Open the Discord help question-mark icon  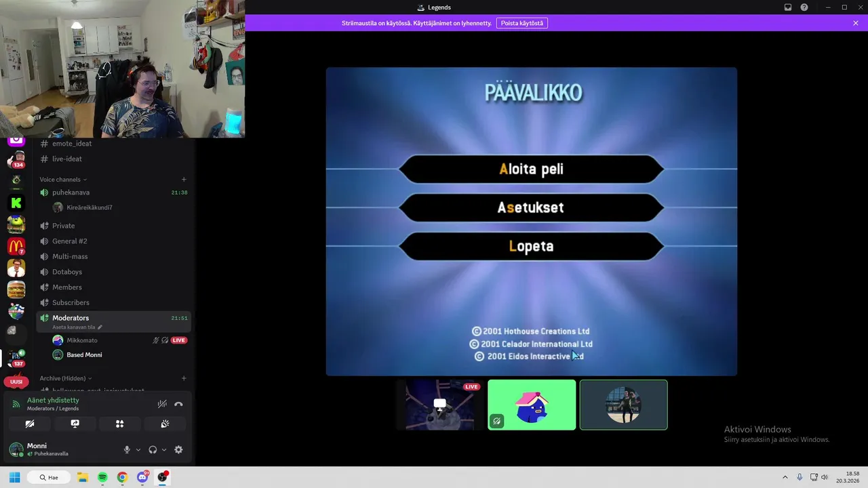(x=804, y=7)
